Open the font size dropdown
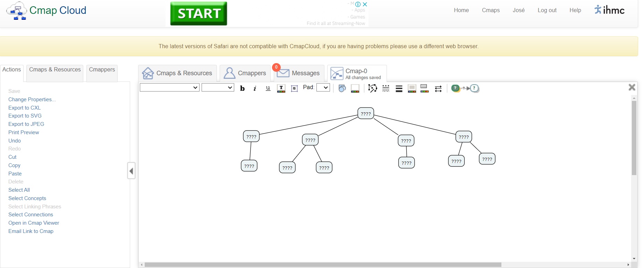The width and height of the screenshot is (644, 268). tap(218, 88)
